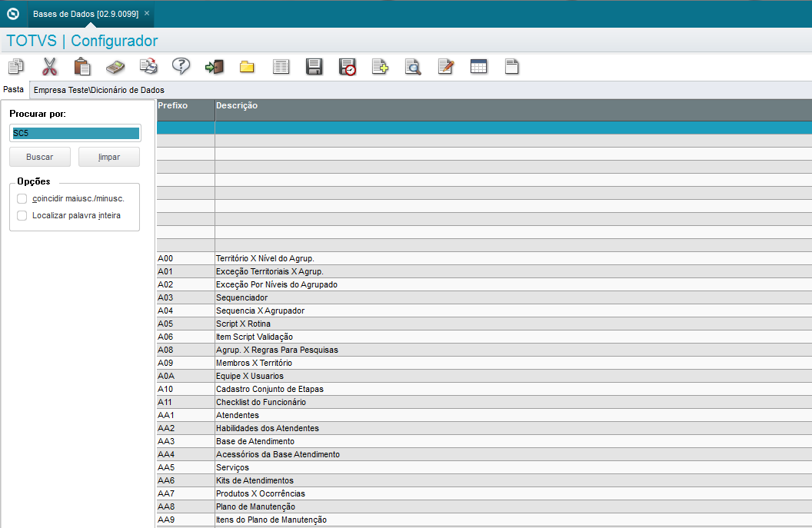Select the Sequencia X Agrupador row
Screen dimensions: 812x528
point(484,310)
